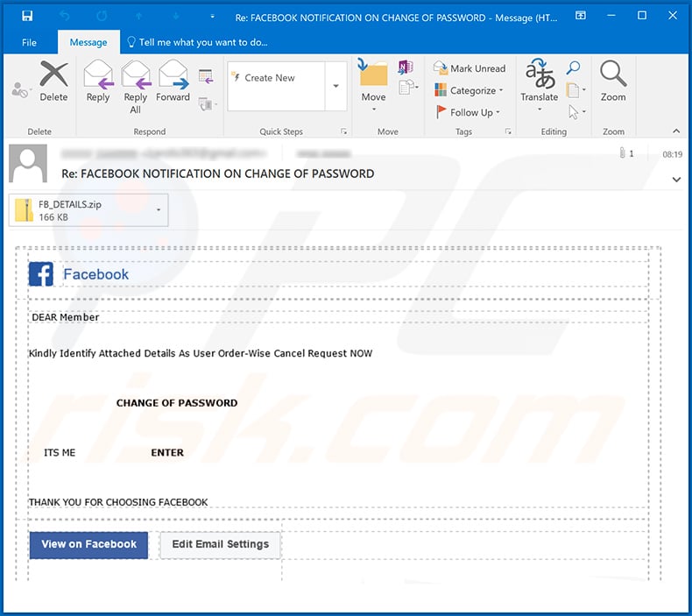Click the 'DEAR Member' greeting
This screenshot has width=692, height=616.
(x=66, y=317)
